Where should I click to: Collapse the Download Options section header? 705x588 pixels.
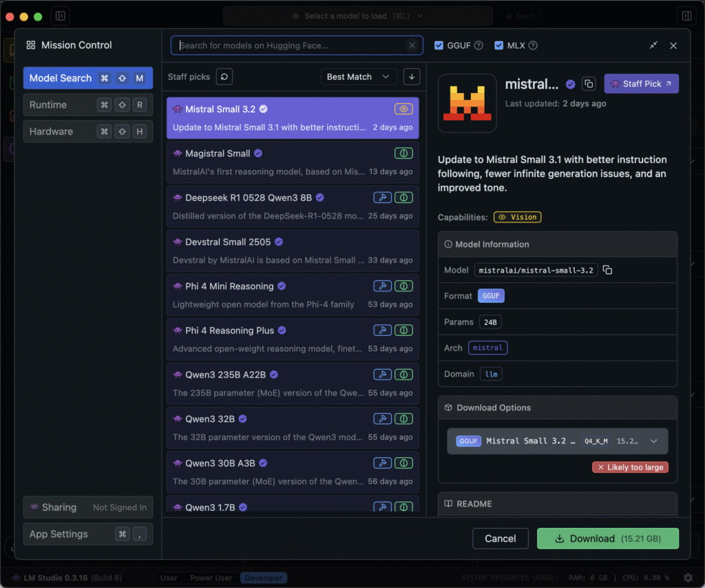pos(558,408)
